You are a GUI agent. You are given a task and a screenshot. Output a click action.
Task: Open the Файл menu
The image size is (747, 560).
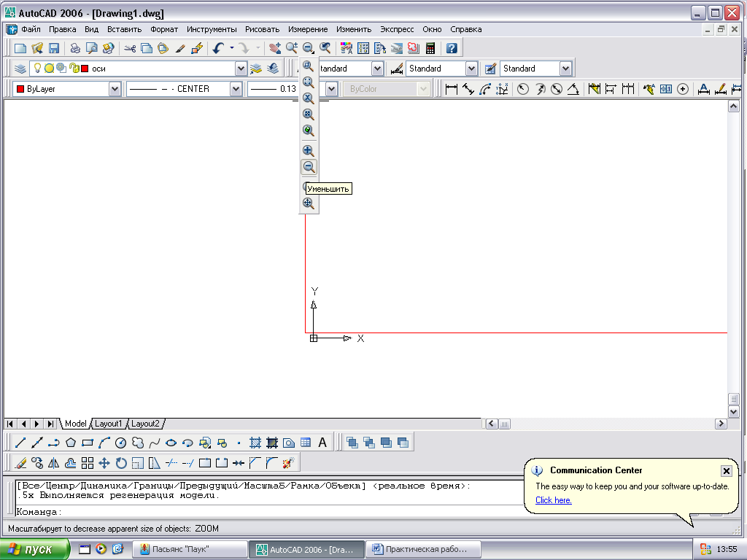[31, 29]
